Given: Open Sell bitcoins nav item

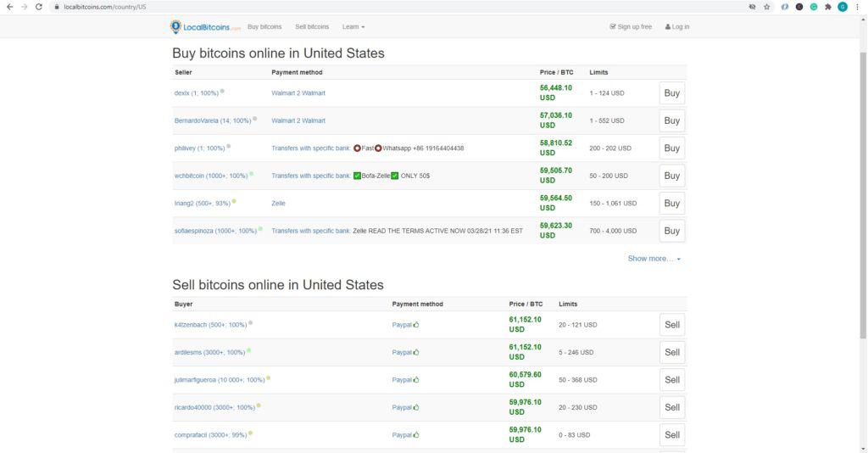Looking at the screenshot, I should pos(312,26).
